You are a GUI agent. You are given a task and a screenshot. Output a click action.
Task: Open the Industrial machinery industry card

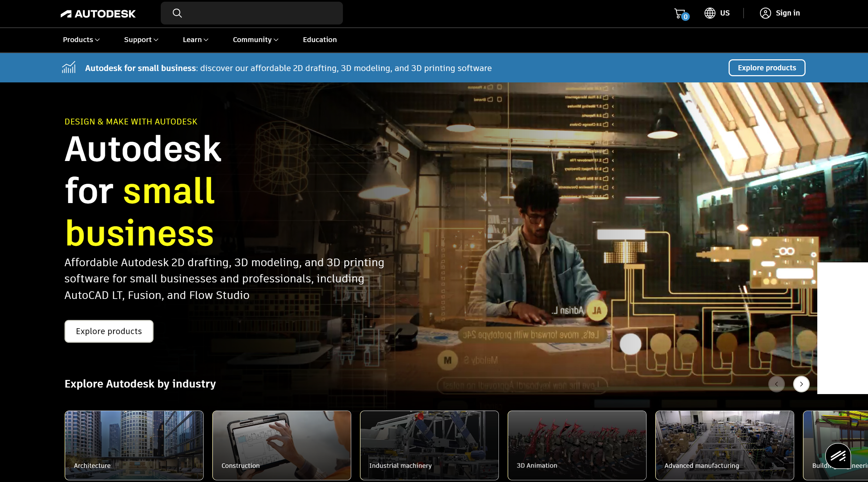430,445
